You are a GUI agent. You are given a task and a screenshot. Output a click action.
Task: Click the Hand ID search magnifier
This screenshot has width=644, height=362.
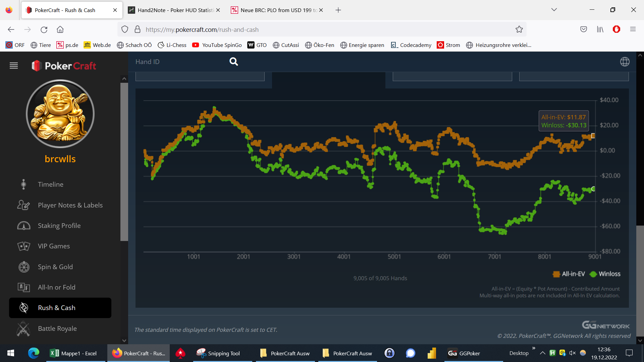pos(234,62)
